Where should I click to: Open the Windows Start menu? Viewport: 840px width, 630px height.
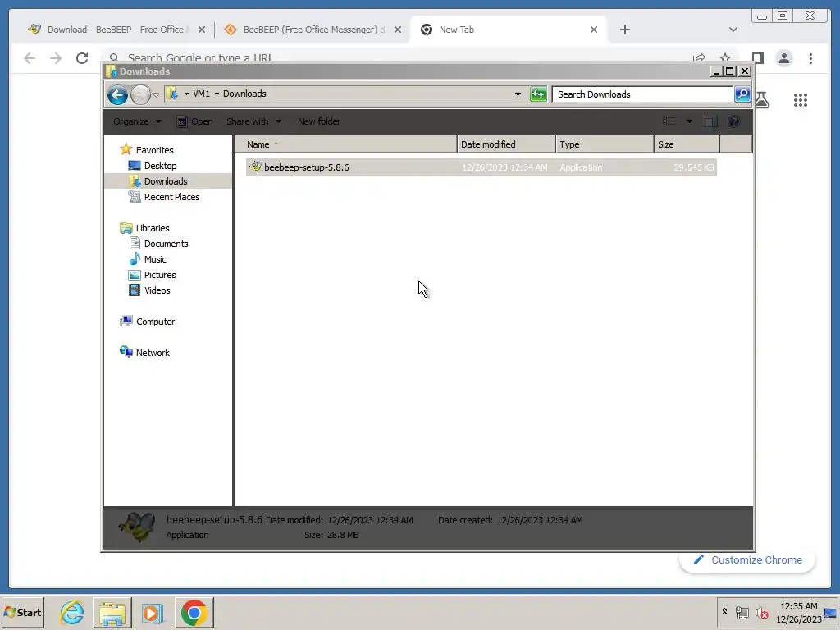(22, 612)
